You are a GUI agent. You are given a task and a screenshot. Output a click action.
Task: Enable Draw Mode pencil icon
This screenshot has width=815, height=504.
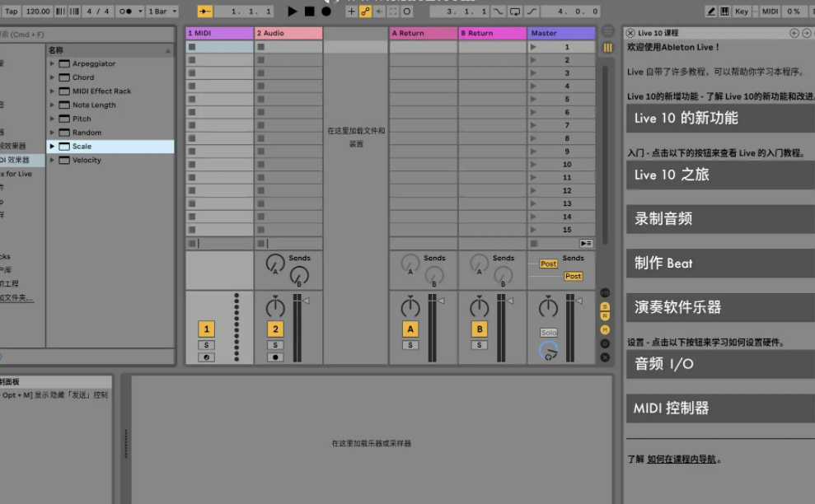click(x=710, y=11)
